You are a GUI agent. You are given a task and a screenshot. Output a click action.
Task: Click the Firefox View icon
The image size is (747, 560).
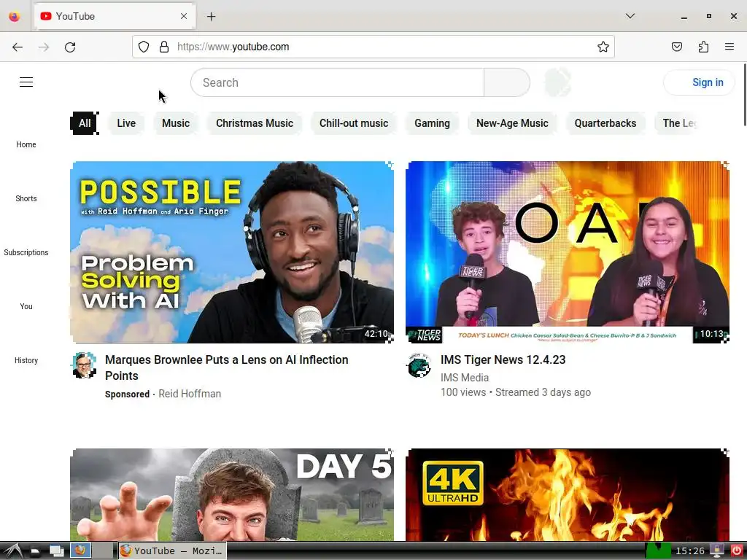15,16
